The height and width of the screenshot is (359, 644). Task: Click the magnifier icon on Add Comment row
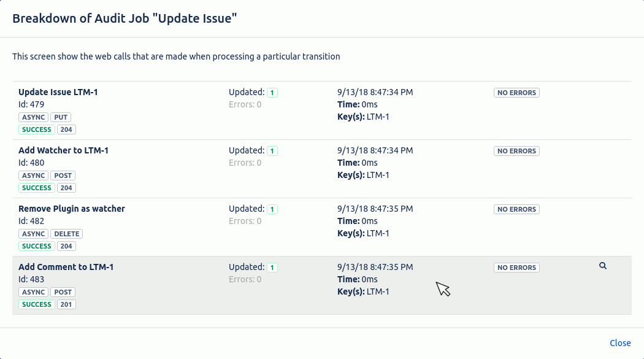pyautogui.click(x=602, y=266)
